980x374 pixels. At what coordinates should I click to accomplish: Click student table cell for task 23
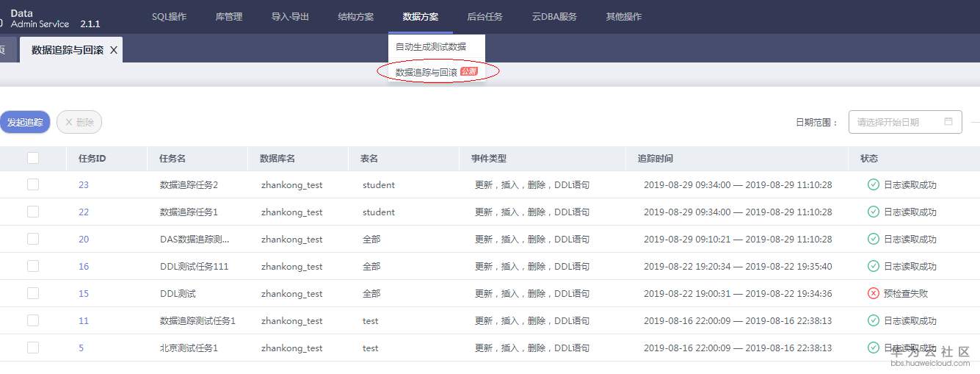[379, 185]
